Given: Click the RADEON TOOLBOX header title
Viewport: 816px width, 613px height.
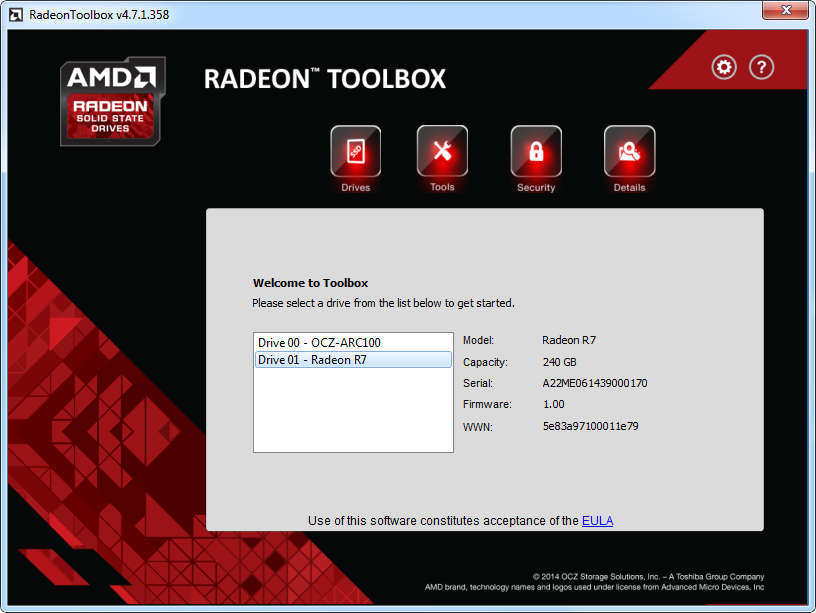Looking at the screenshot, I should pyautogui.click(x=325, y=79).
